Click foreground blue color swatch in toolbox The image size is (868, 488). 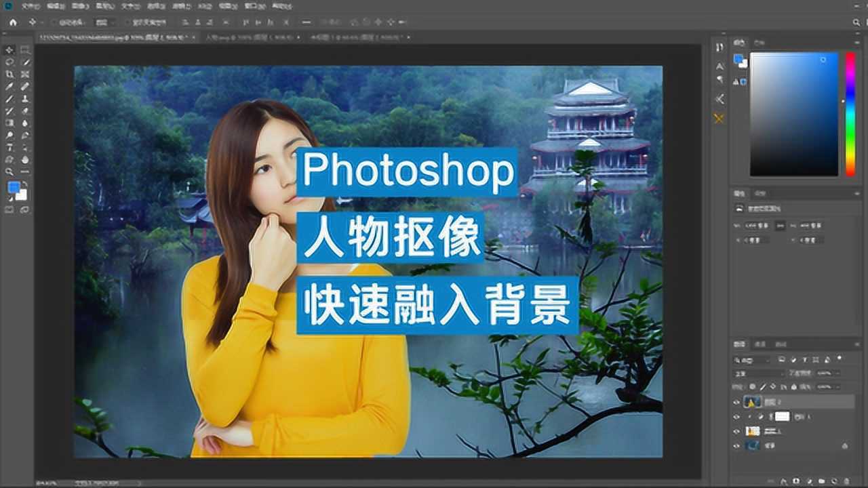[x=14, y=188]
